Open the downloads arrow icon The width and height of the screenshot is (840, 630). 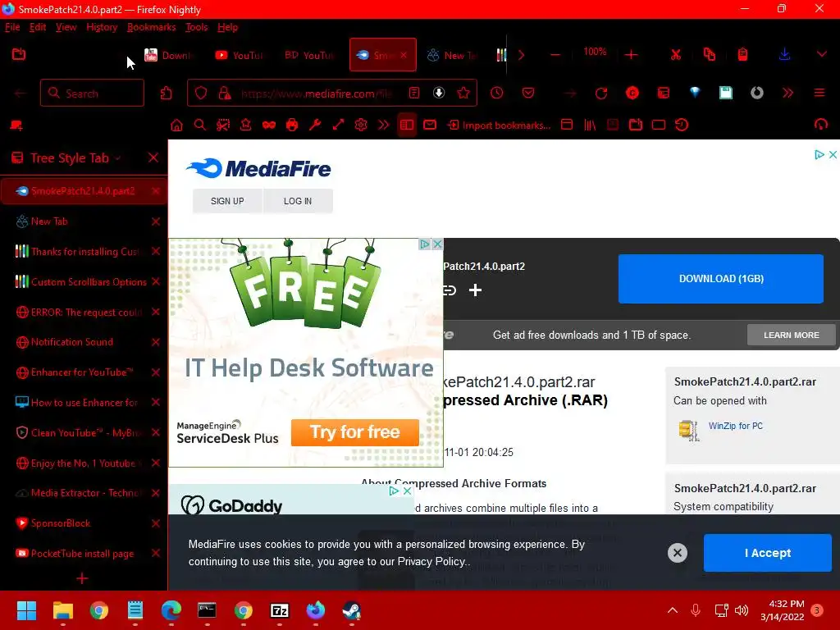click(784, 54)
